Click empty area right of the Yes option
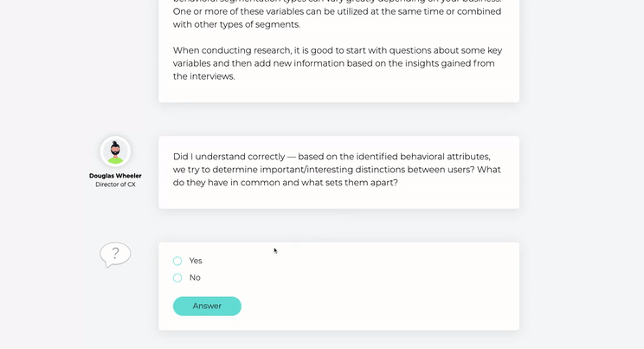This screenshot has width=644, height=349. 353,261
